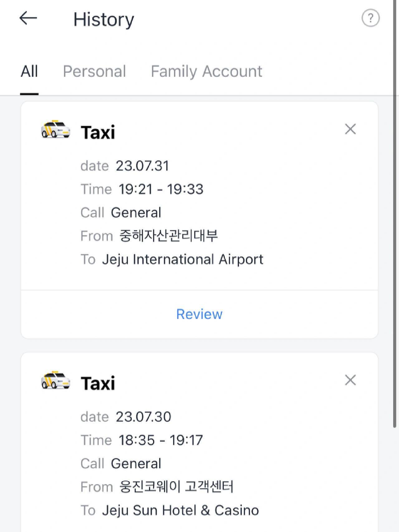Tap the 18:35 - 19:17 time row

(142, 440)
